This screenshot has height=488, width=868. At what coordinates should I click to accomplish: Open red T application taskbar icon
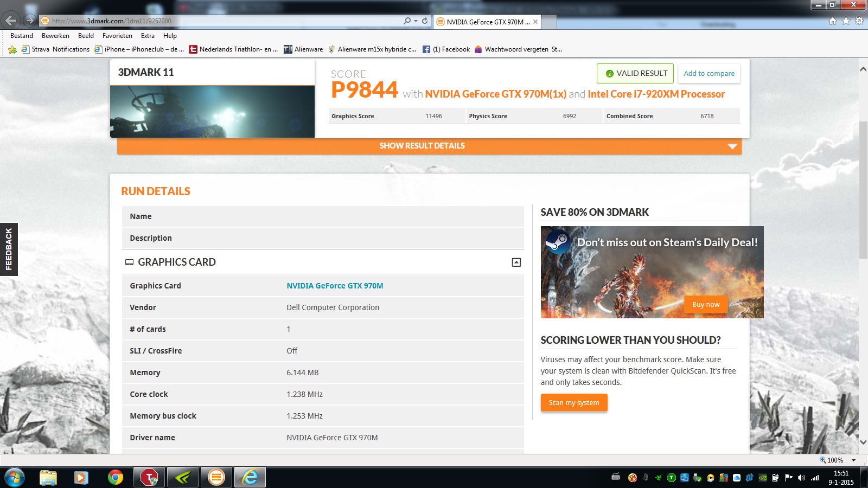pyautogui.click(x=149, y=477)
